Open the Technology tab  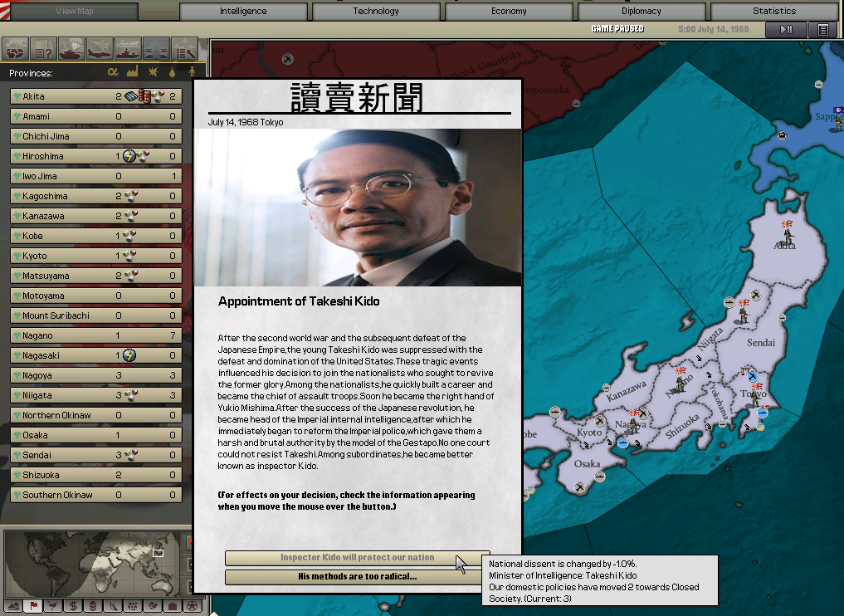(376, 12)
